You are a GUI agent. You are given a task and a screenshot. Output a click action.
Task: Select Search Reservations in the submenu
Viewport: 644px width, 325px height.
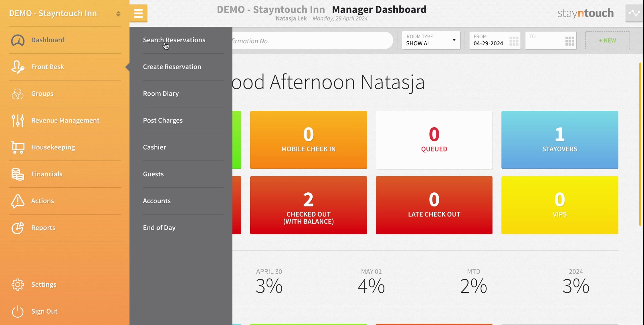174,40
